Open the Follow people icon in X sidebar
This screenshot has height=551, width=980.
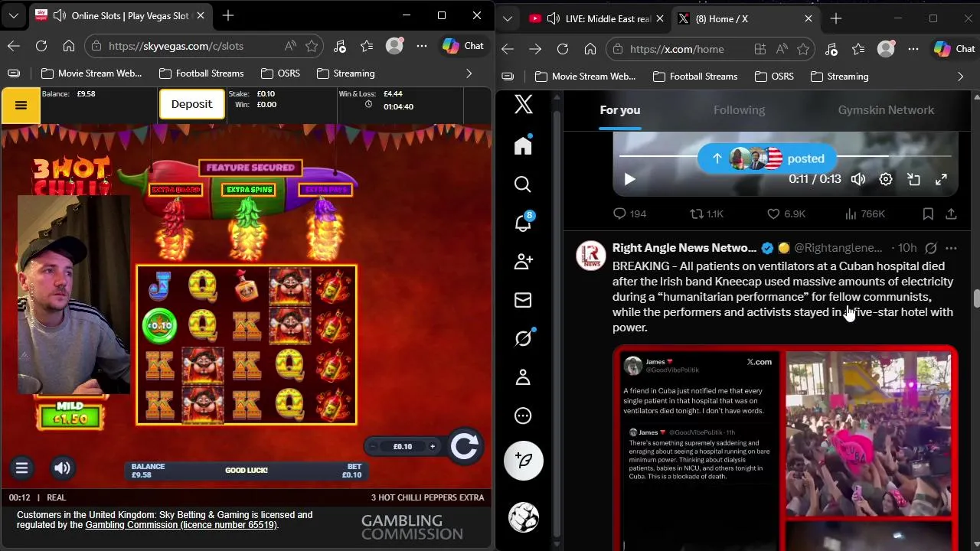pos(523,262)
